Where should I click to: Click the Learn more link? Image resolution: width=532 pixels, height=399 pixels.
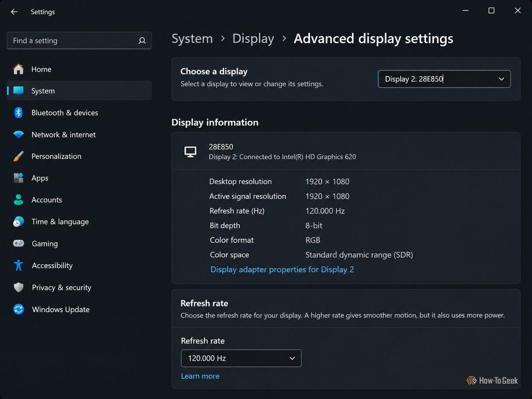(x=200, y=376)
